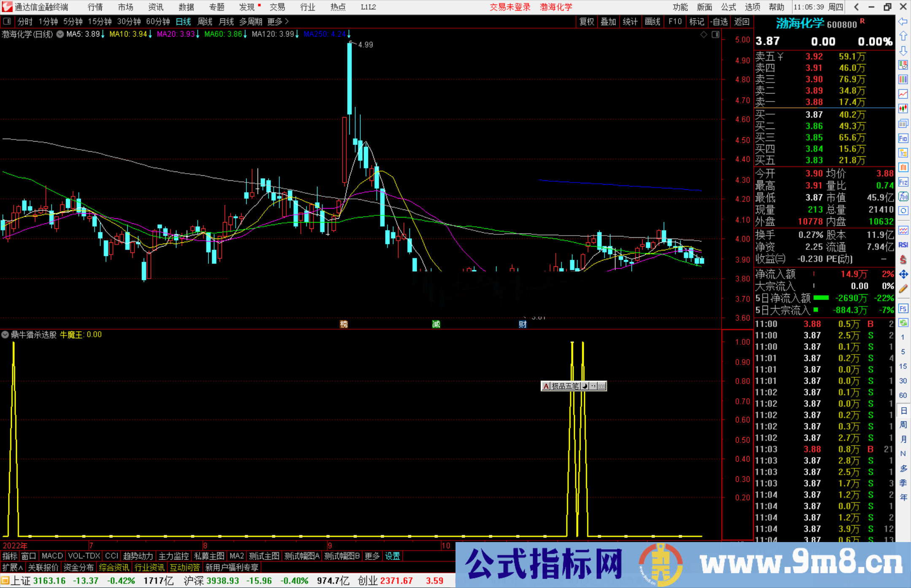
Task: Click the orange document sidebar icon
Action: point(903,167)
